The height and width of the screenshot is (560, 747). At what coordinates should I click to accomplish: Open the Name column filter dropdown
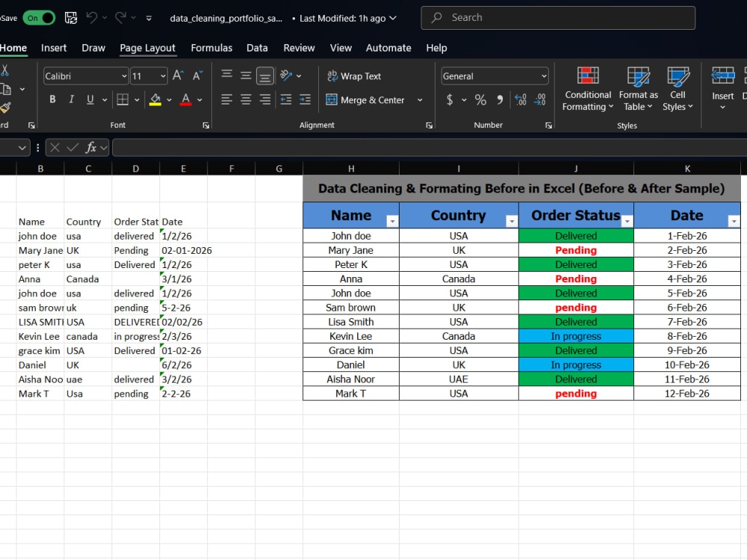392,221
